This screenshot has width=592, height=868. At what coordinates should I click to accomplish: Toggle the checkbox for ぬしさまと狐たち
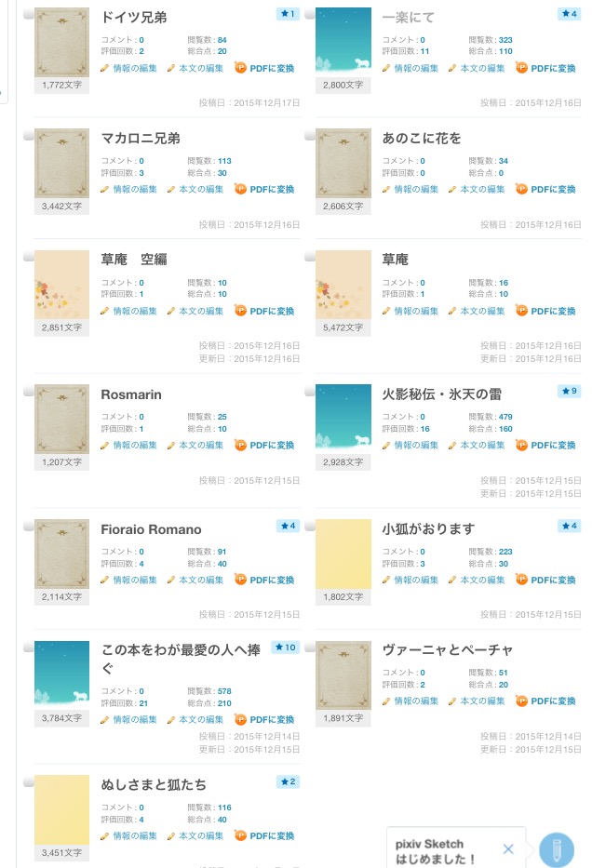point(29,782)
